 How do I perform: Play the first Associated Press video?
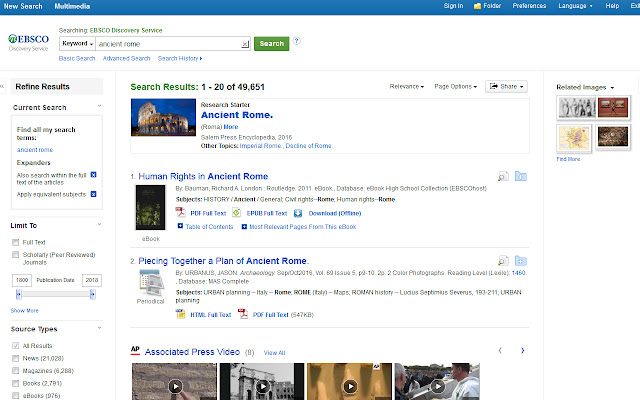176,386
